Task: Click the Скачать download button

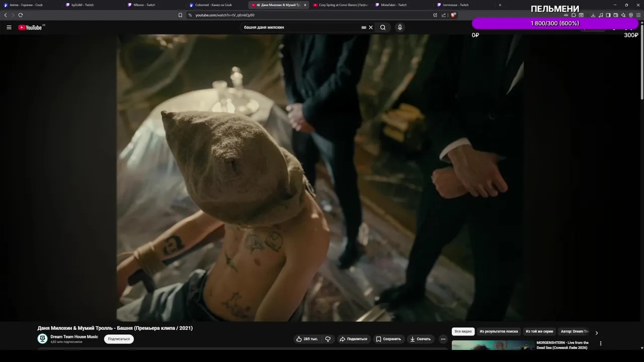Action: [420, 339]
